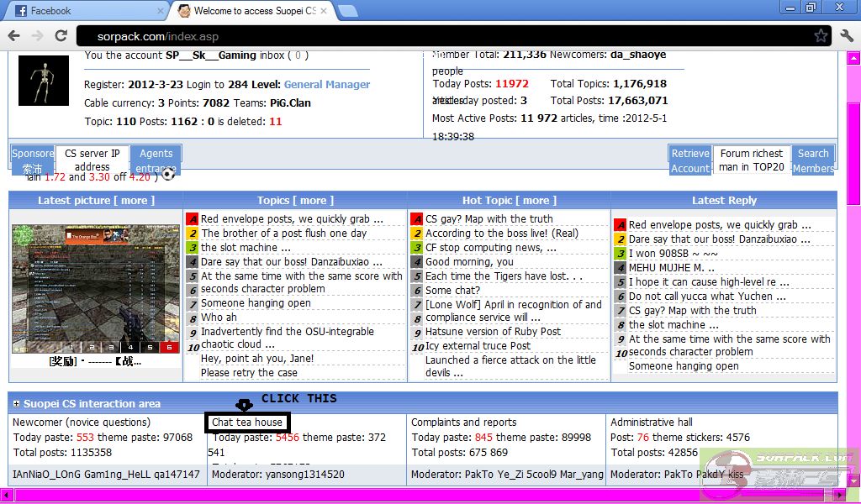Open the General Manager level link
The width and height of the screenshot is (861, 504).
pos(326,85)
